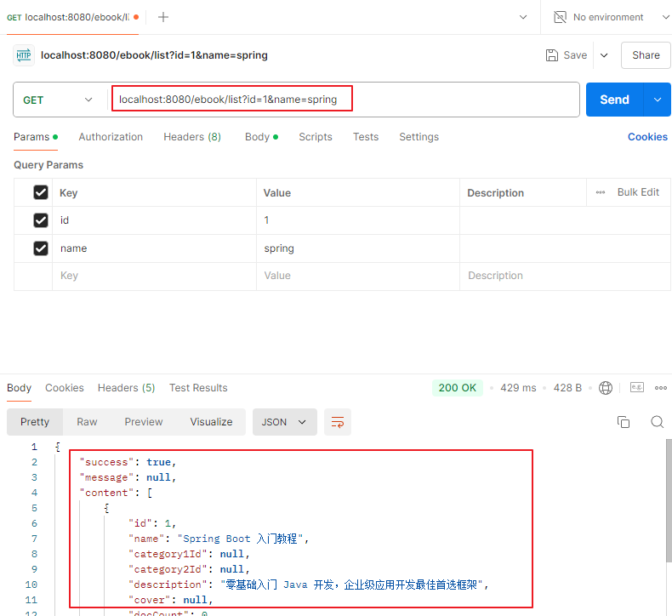
Task: Select the response Body tab
Action: [20, 388]
